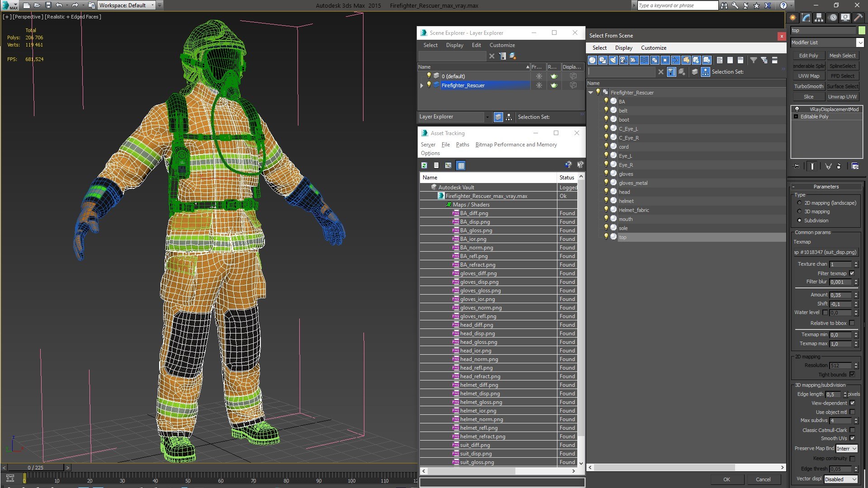Enable Relative to bbox checkbox
This screenshot has width=868, height=488.
coord(852,323)
